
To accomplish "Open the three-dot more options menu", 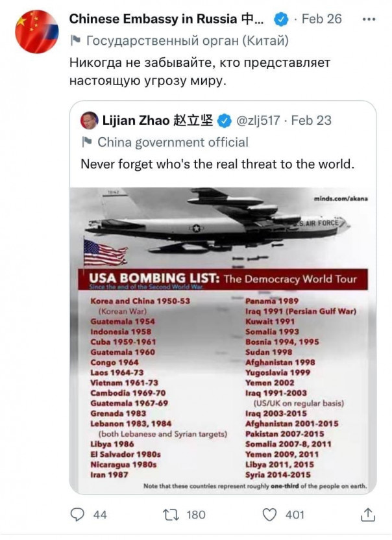I will point(370,19).
